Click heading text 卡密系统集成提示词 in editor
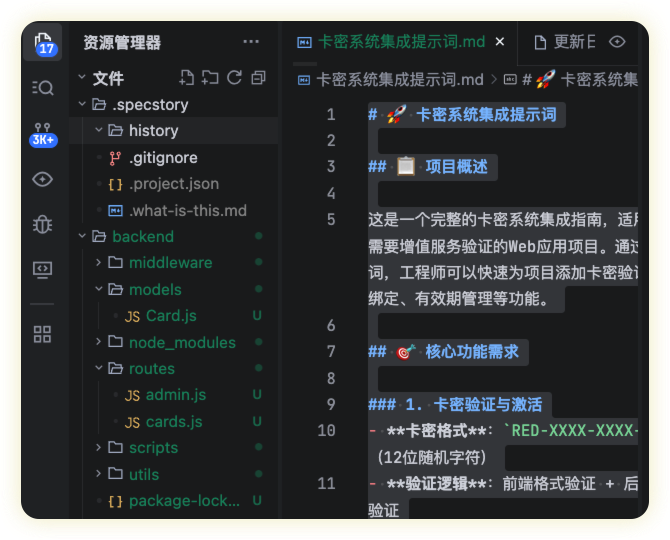 486,114
